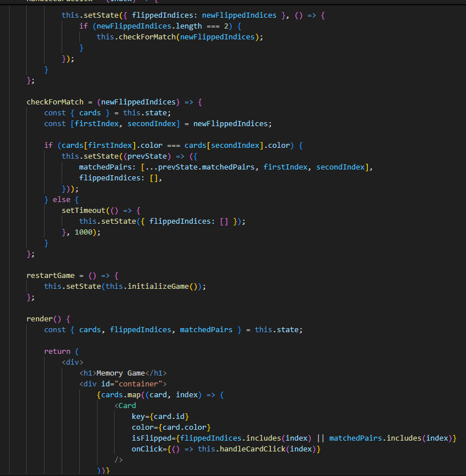Screen dimensions: 466x476
Task: Click the checkForMatch method definition name
Action: (55, 102)
